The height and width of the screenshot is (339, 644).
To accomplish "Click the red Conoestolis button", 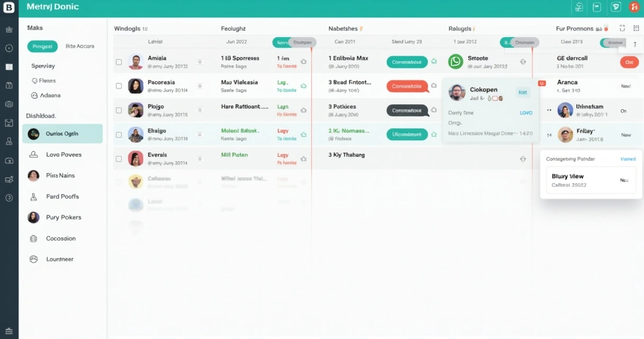I will click(x=407, y=86).
